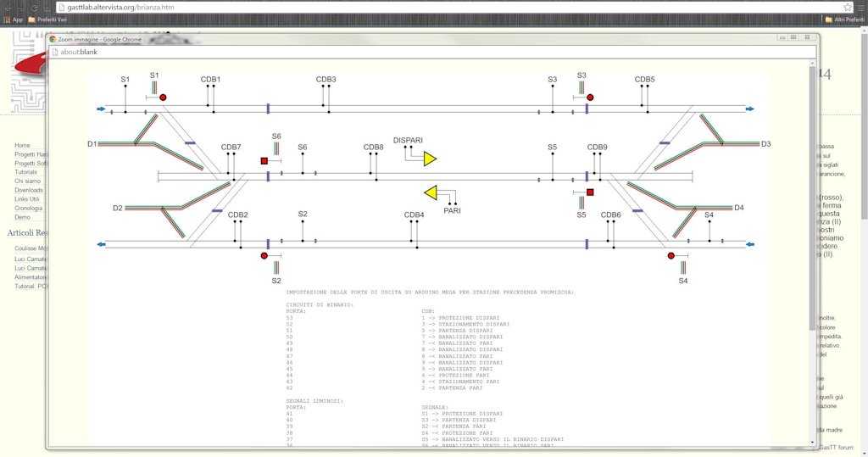
Task: Click the gasttlab.altervista.org main address bar
Action: pyautogui.click(x=448, y=7)
